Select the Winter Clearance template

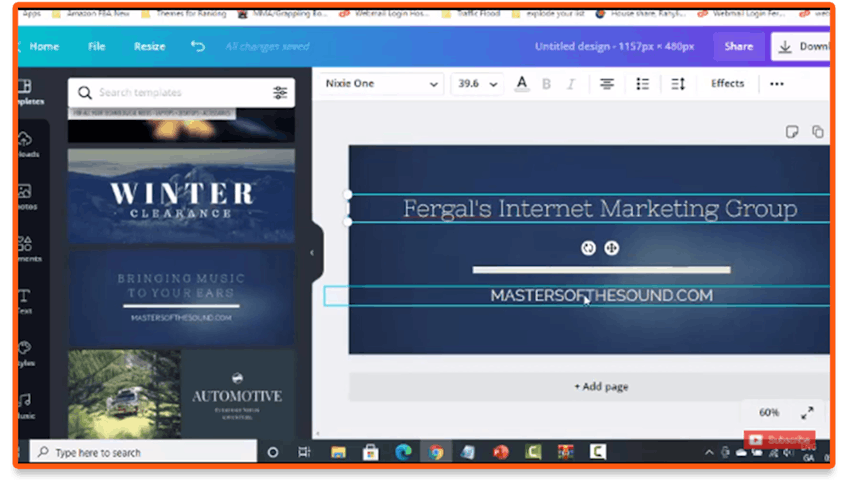181,196
